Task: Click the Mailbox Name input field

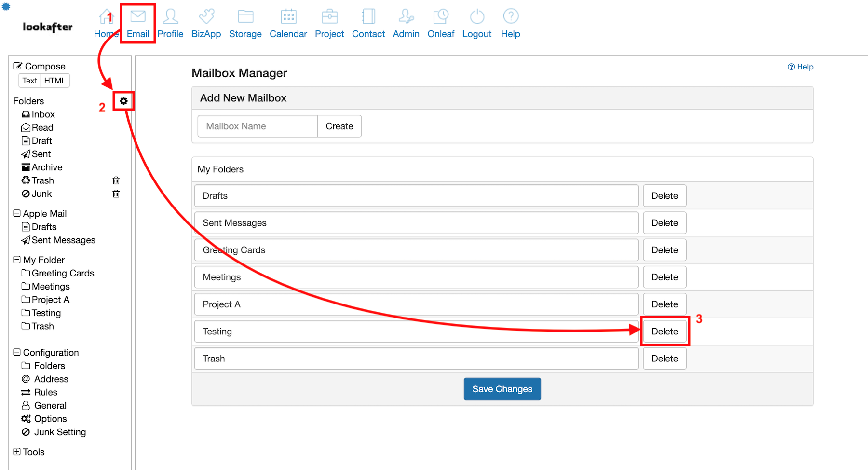Action: tap(258, 126)
